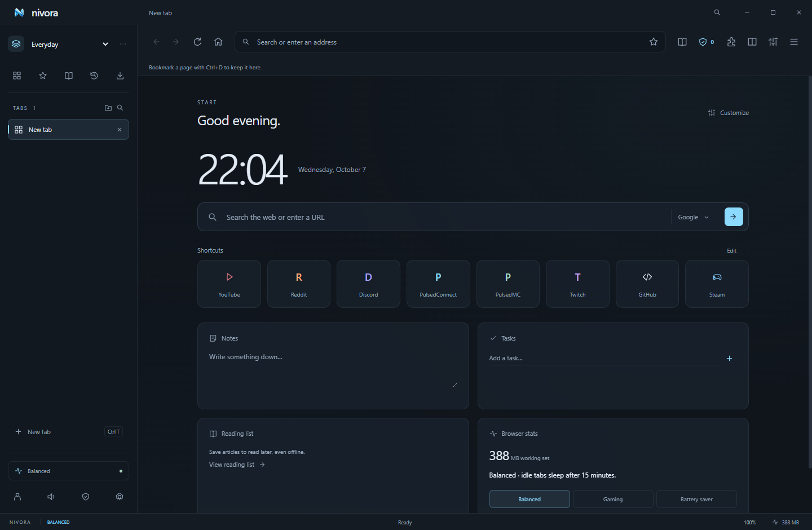Go to home via the house icon
This screenshot has height=530, width=812.
(218, 42)
